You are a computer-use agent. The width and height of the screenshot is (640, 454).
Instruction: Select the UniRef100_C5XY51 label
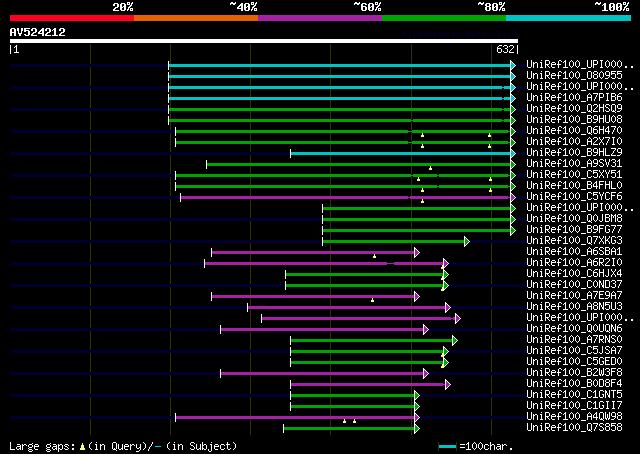(574, 175)
